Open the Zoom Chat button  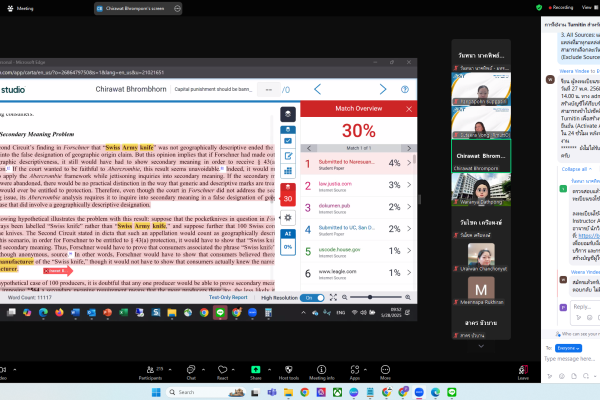coord(191,372)
